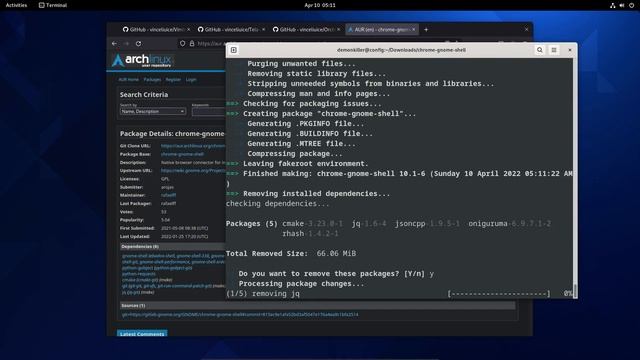Close the vinceliuice/Vim GitHub tab
This screenshot has height=360, width=640.
[x=188, y=29]
